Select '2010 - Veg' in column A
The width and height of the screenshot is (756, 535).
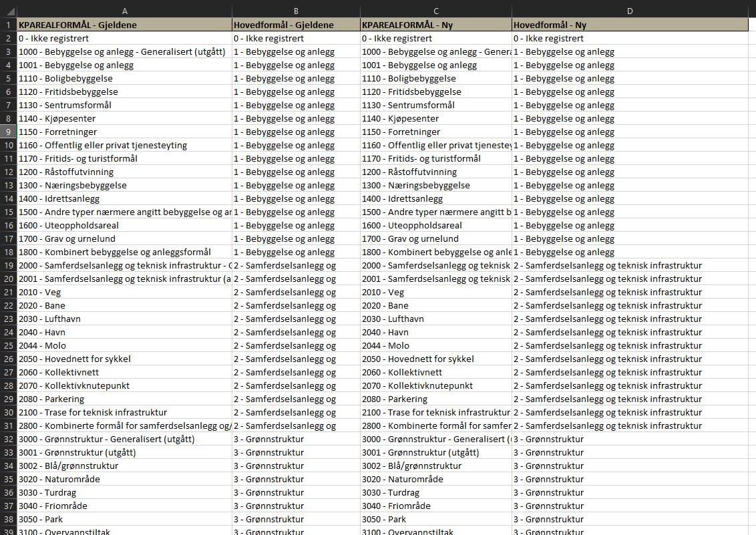pyautogui.click(x=124, y=292)
